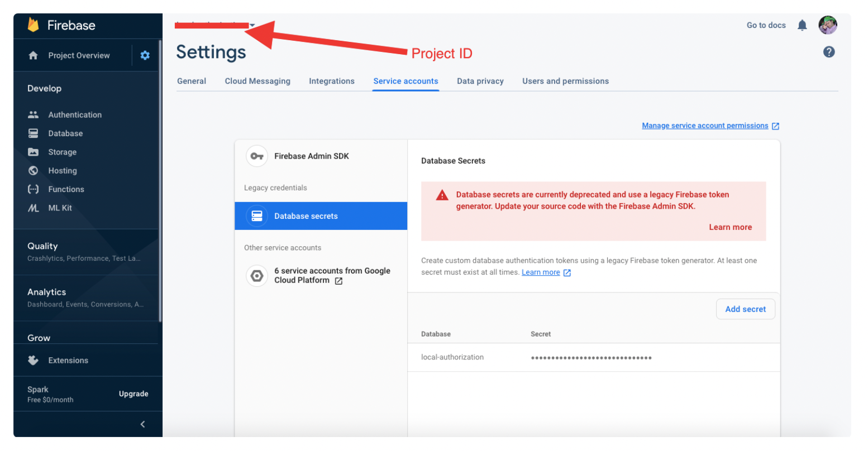Open notifications bell icon
This screenshot has height=451, width=868.
pos(802,25)
